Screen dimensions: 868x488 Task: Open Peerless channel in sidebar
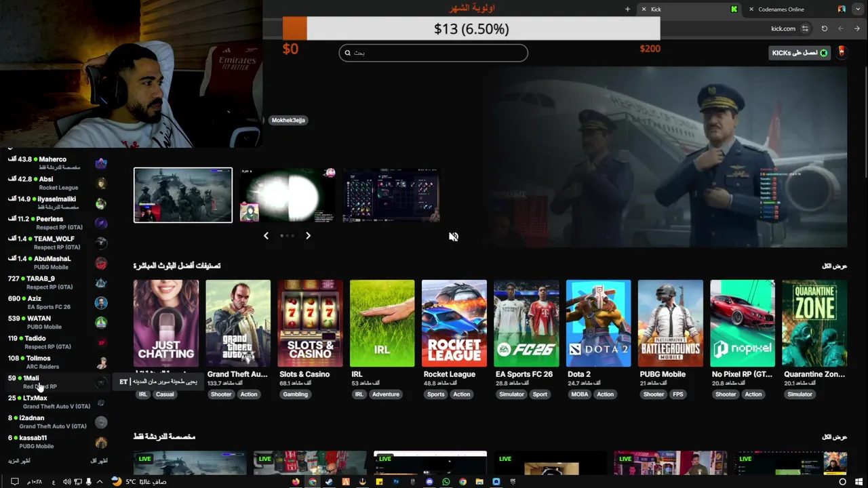pyautogui.click(x=58, y=223)
